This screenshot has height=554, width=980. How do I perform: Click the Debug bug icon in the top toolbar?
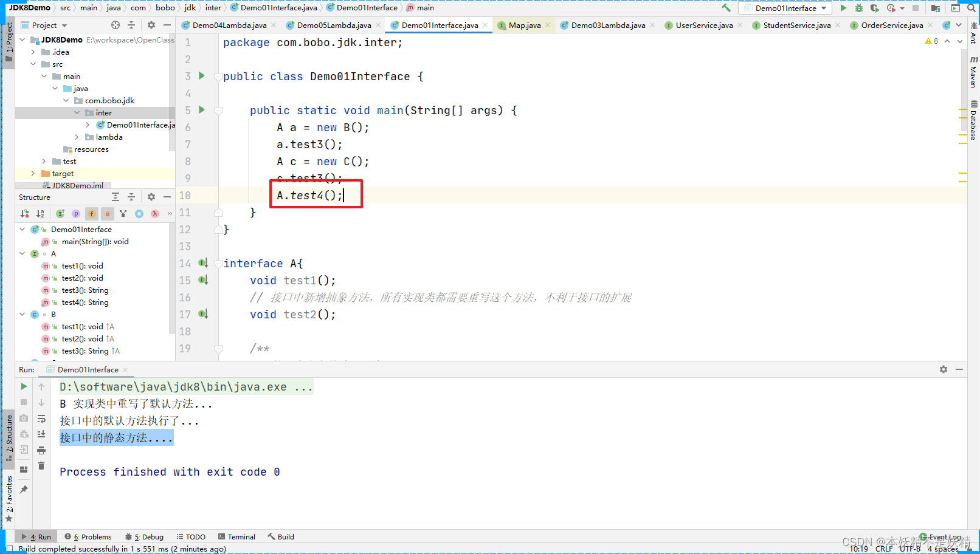click(x=859, y=8)
